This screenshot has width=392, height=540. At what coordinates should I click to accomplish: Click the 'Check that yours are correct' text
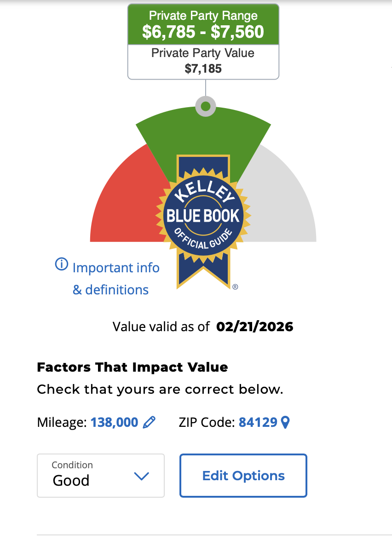click(x=160, y=390)
